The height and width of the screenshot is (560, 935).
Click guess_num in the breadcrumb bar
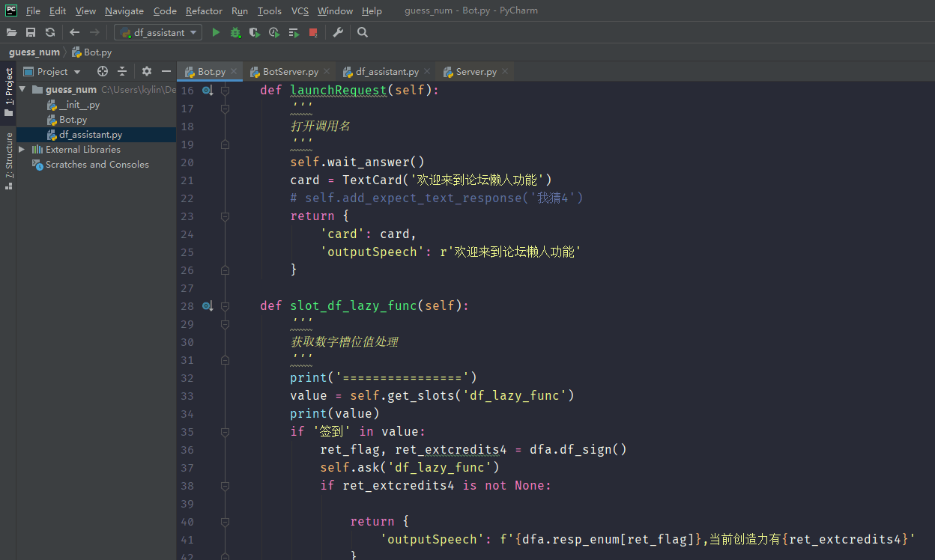[34, 52]
